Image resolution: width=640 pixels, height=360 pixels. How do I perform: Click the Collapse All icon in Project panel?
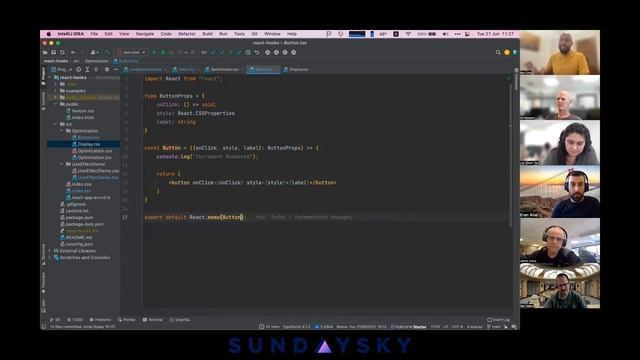click(x=96, y=69)
